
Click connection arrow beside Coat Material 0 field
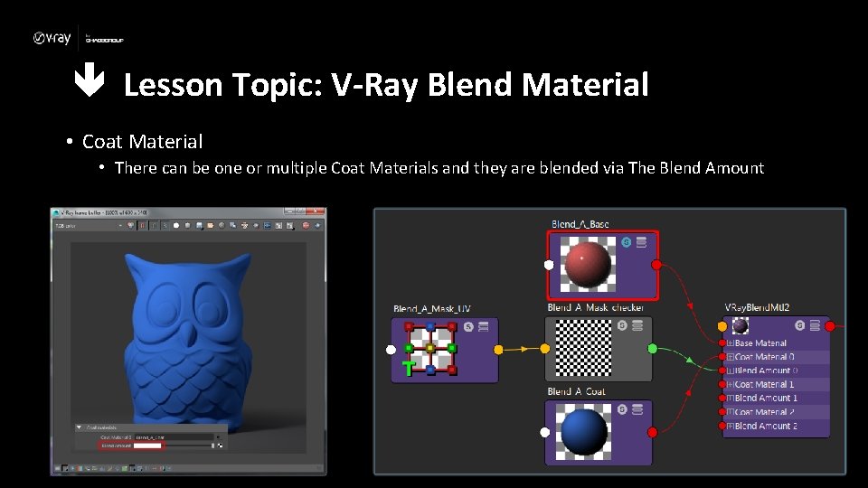(219, 437)
